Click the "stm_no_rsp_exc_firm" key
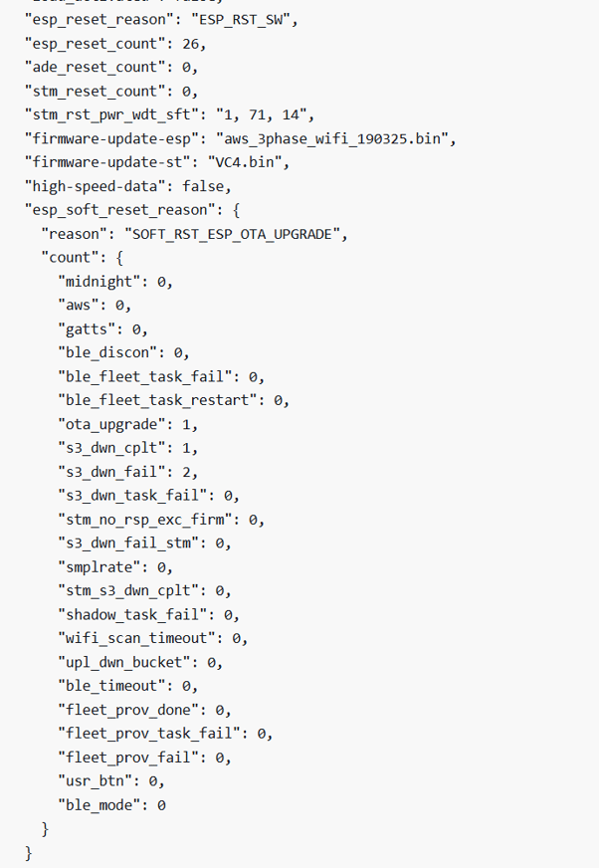The width and height of the screenshot is (599, 868). click(145, 520)
